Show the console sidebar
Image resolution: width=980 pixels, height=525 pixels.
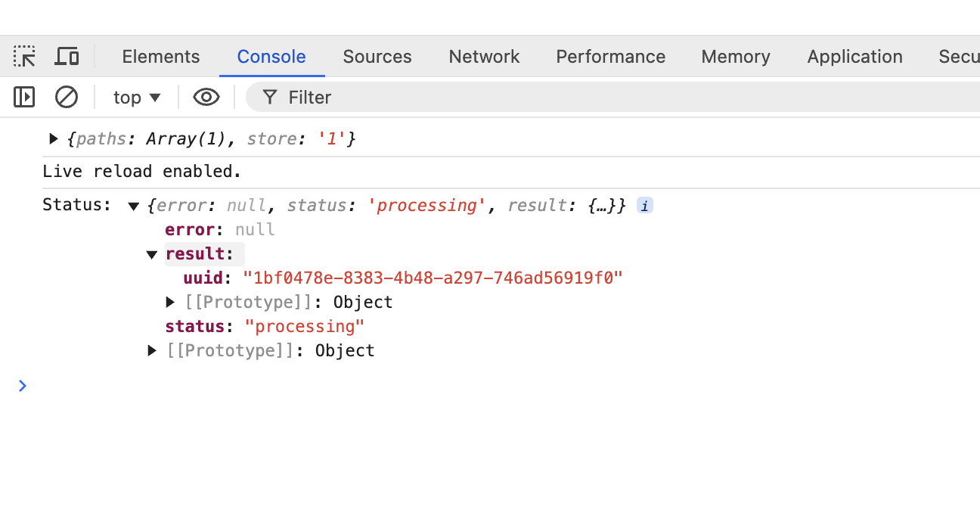[23, 97]
